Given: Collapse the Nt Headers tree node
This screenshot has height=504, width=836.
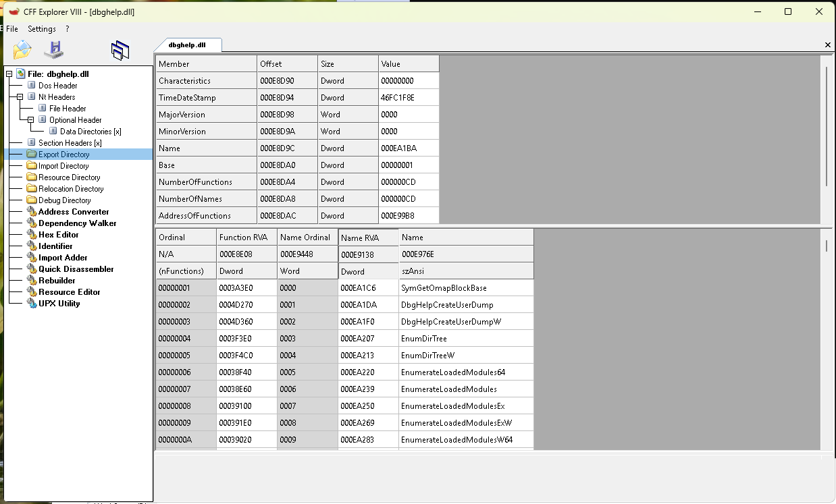Looking at the screenshot, I should coord(20,97).
